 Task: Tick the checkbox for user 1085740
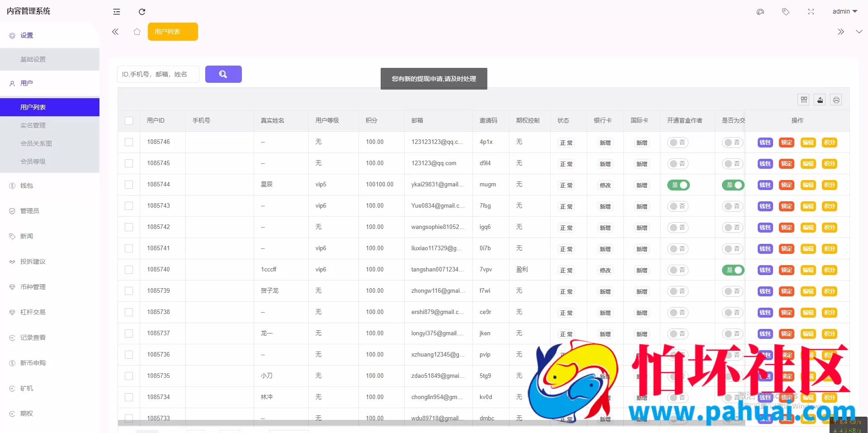129,270
